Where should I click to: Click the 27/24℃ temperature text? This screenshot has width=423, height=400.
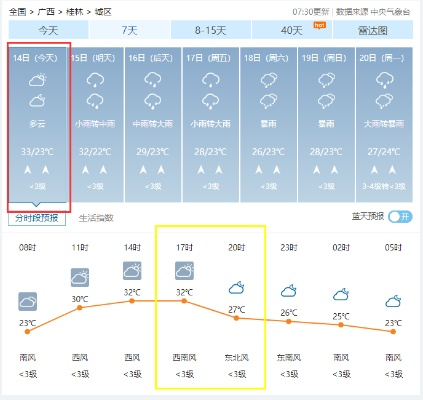384,152
